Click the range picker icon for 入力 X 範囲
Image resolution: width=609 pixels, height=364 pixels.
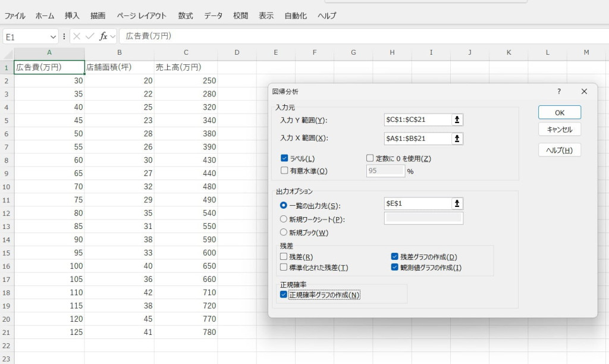tap(457, 139)
